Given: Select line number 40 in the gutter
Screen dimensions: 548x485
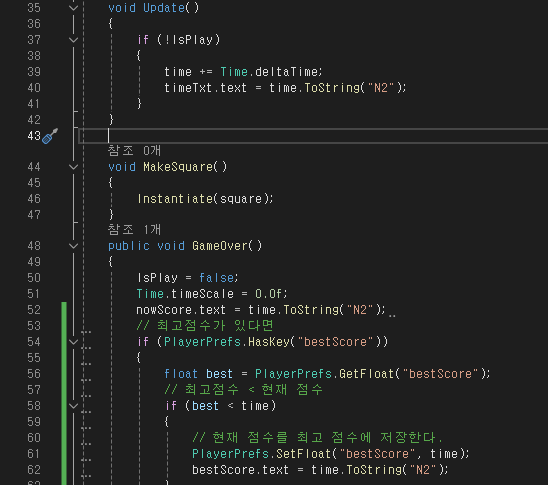Looking at the screenshot, I should 34,88.
